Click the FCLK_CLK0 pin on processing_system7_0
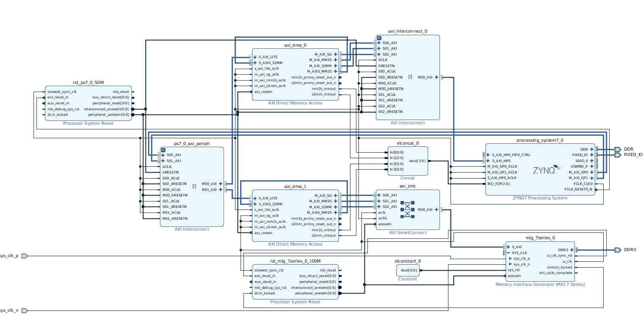The height and width of the screenshot is (330, 644). pos(585,183)
